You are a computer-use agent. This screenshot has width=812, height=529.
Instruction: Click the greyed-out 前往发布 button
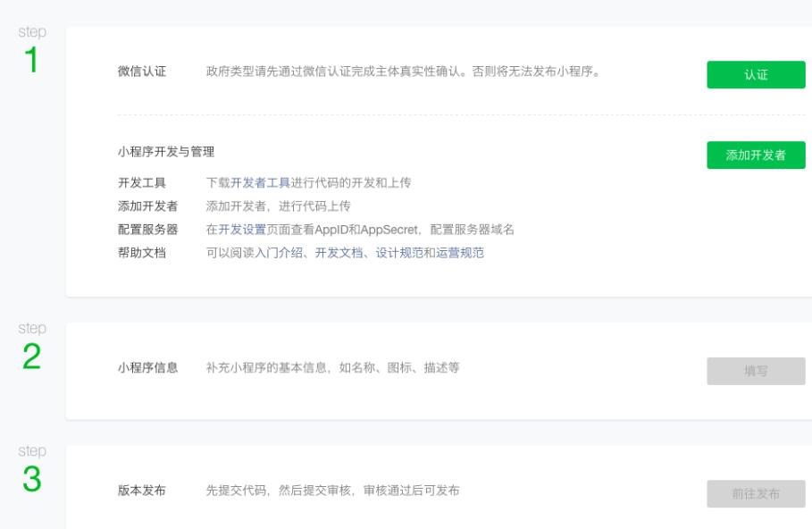click(x=756, y=494)
